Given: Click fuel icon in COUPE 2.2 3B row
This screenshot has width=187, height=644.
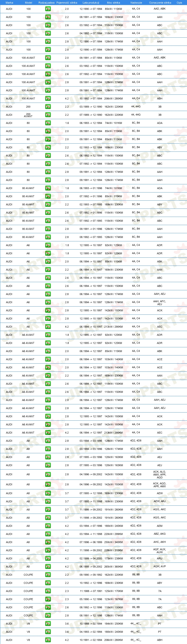Looking at the screenshot, I should [48, 575].
